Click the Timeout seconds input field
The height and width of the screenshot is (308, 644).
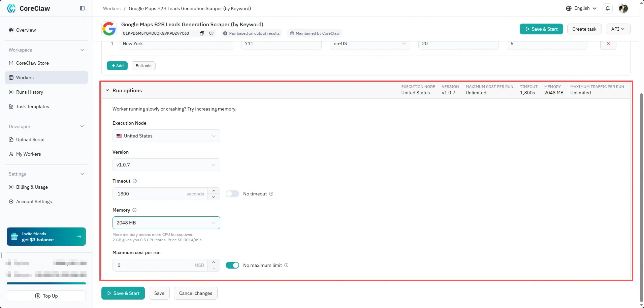pyautogui.click(x=160, y=194)
